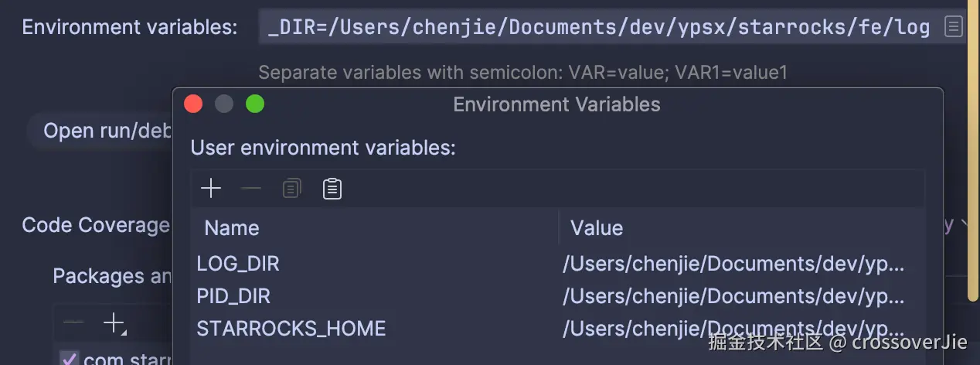The width and height of the screenshot is (980, 365).
Task: Sort variables by the Name column header
Action: coord(232,228)
